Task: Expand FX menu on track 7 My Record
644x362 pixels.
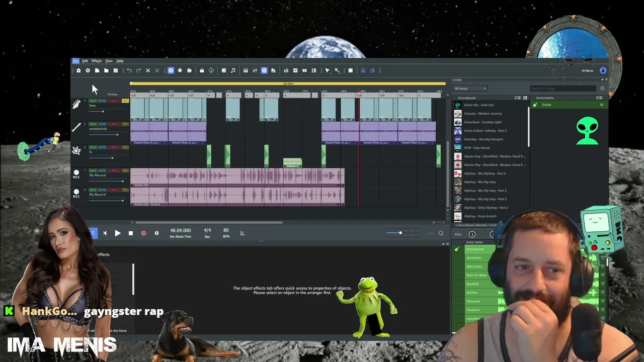Action: pos(126,171)
